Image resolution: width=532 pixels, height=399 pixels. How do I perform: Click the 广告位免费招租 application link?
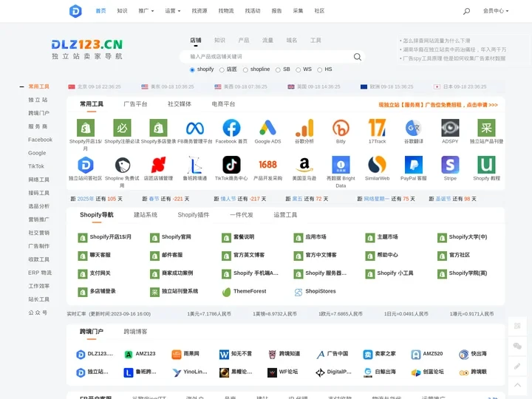[x=438, y=105]
